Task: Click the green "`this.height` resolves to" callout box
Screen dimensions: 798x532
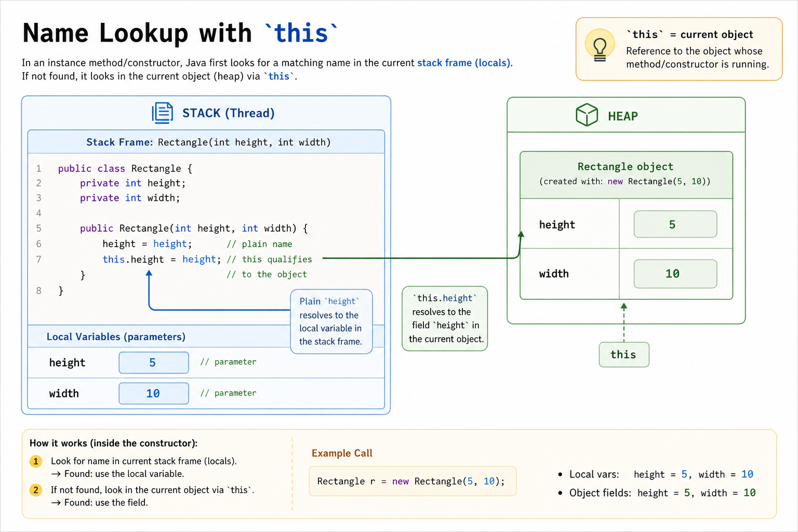Action: pyautogui.click(x=445, y=318)
